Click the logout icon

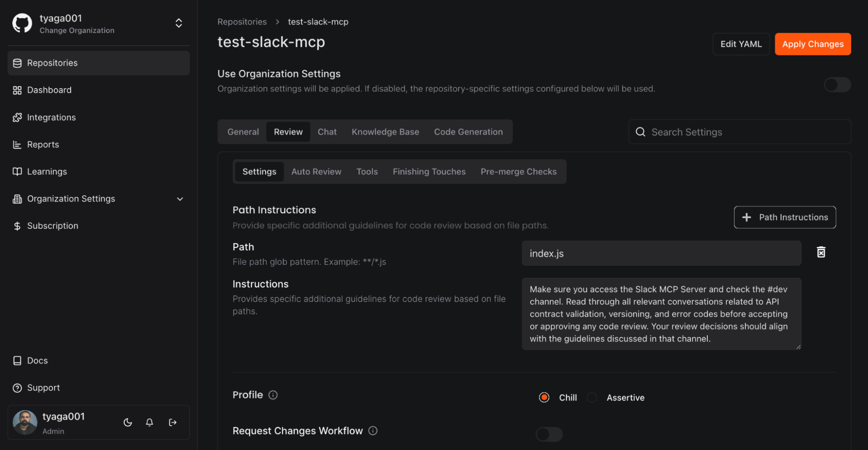(x=173, y=422)
